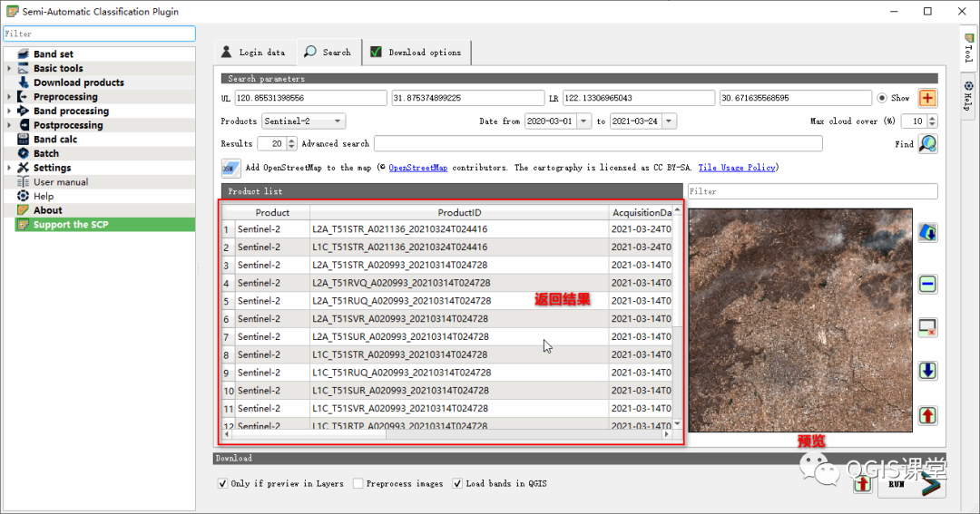980x514 pixels.
Task: Click the RUN button
Action: (x=911, y=484)
